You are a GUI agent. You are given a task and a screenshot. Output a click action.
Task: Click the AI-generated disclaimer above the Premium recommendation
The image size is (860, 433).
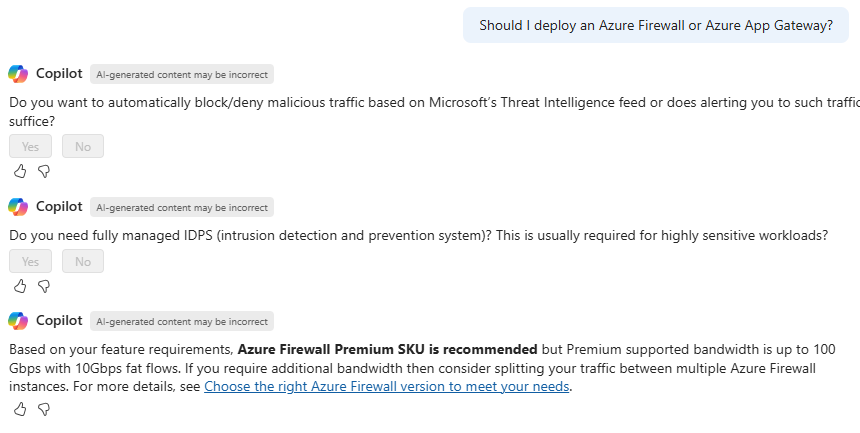[x=181, y=321]
